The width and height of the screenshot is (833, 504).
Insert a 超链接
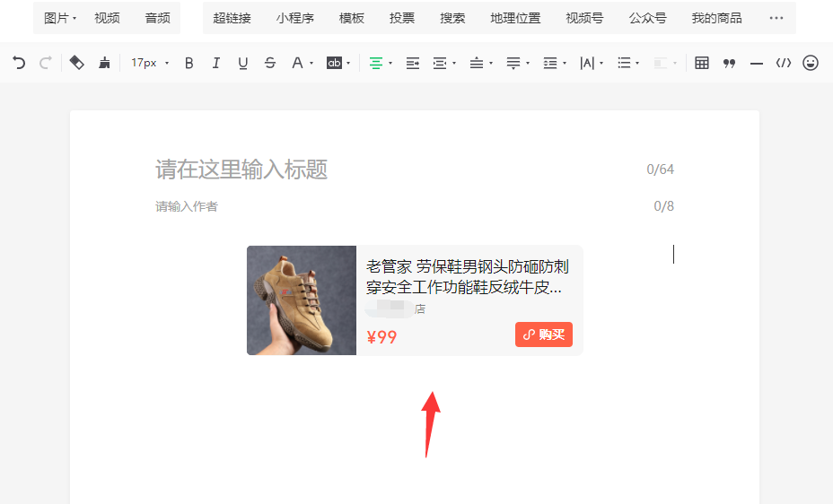pos(232,18)
